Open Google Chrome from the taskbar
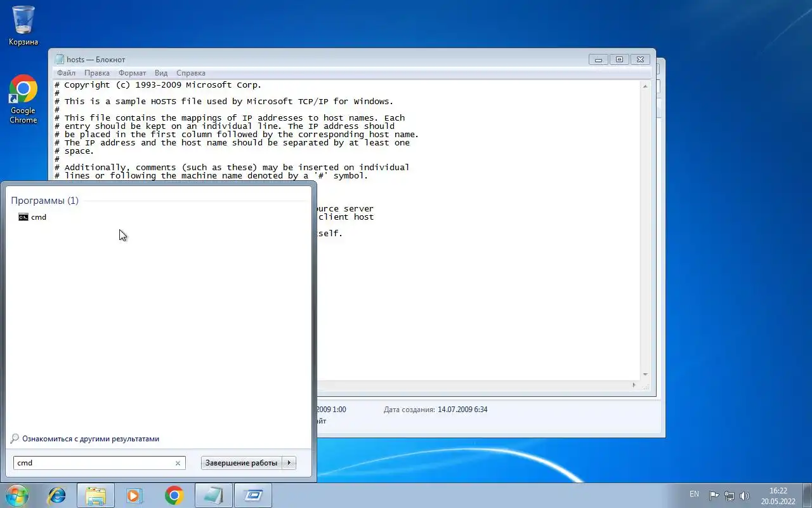Screen dimensions: 812x508 click(x=174, y=495)
